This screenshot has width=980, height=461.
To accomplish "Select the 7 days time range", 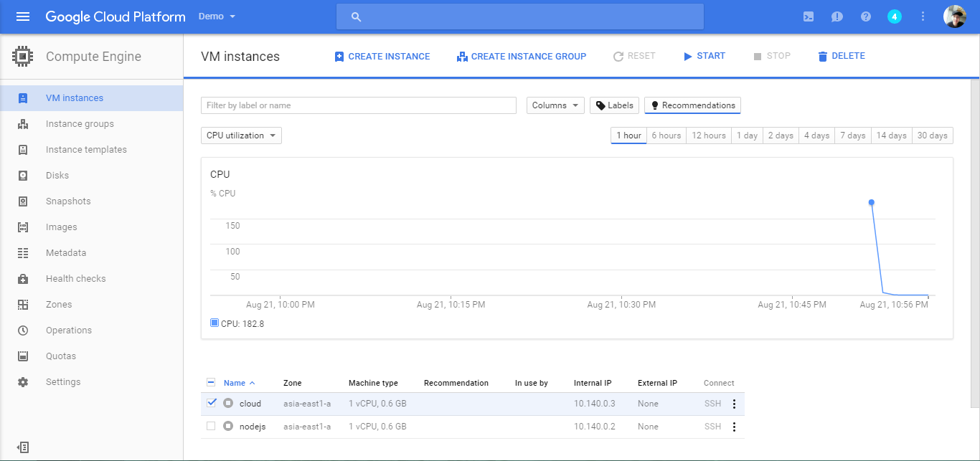I will pyautogui.click(x=853, y=136).
